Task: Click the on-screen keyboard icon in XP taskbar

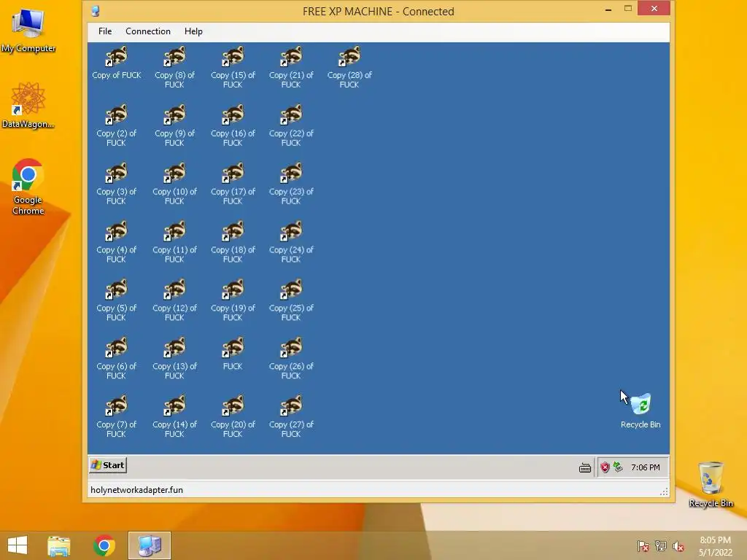Action: pyautogui.click(x=585, y=468)
